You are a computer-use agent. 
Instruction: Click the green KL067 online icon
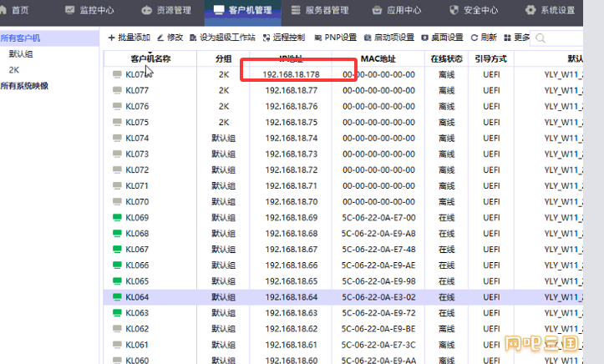pyautogui.click(x=117, y=249)
